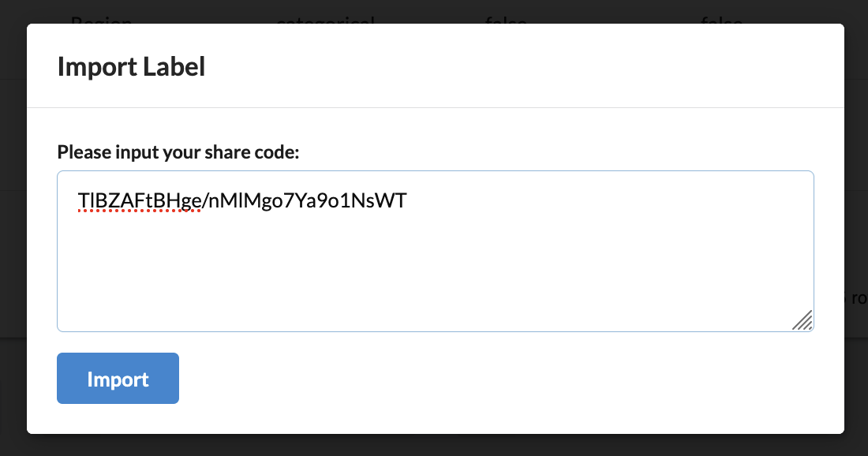This screenshot has width=868, height=456.
Task: Click blank dialog area right of Import button
Action: pyautogui.click(x=498, y=379)
